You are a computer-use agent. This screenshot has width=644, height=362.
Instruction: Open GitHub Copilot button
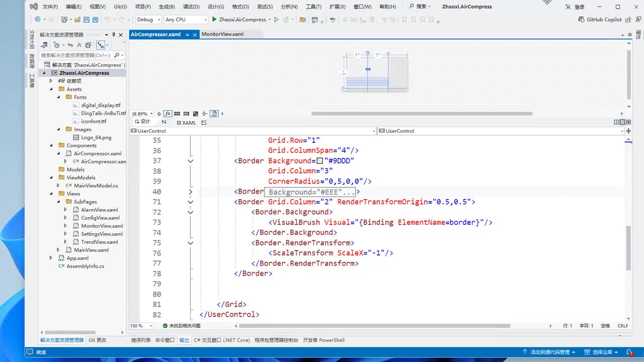[600, 20]
